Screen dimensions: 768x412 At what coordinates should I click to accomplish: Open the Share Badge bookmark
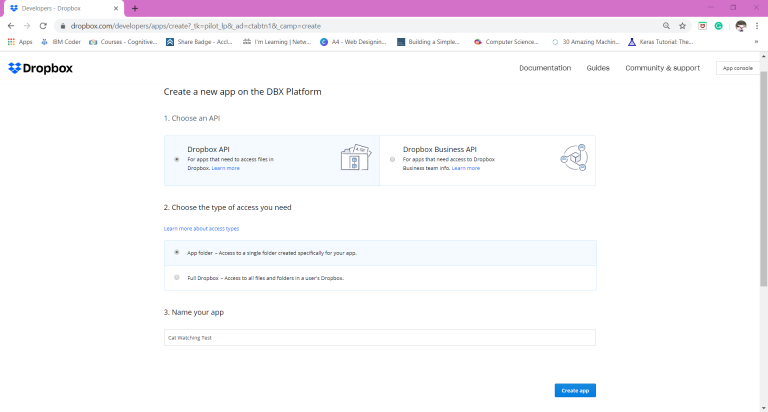pos(199,42)
